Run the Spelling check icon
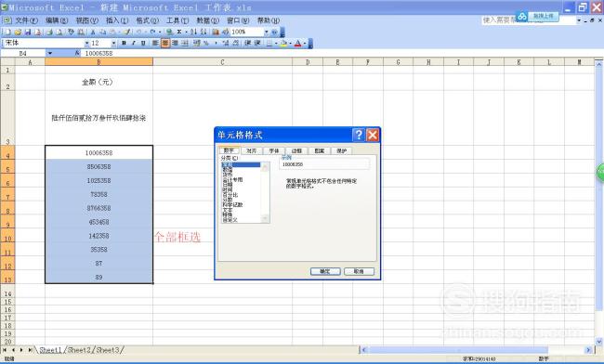 (x=71, y=32)
